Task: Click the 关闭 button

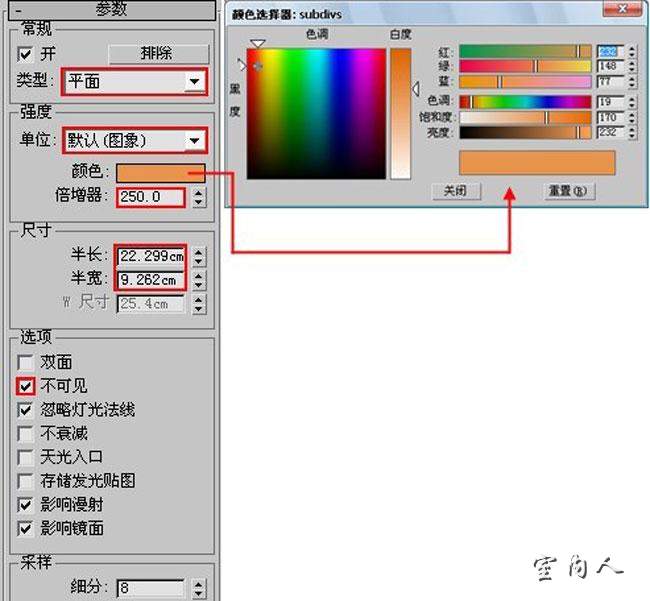Action: click(456, 191)
